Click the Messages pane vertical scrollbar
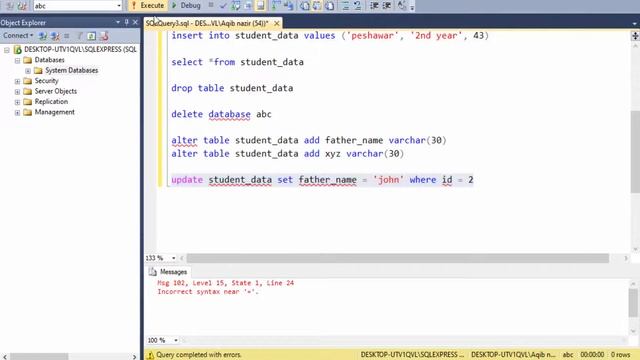The height and width of the screenshot is (360, 640). [633, 302]
